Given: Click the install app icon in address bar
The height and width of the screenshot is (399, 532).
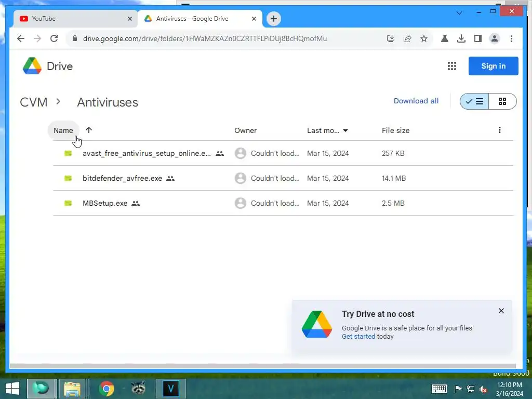Looking at the screenshot, I should tap(391, 38).
